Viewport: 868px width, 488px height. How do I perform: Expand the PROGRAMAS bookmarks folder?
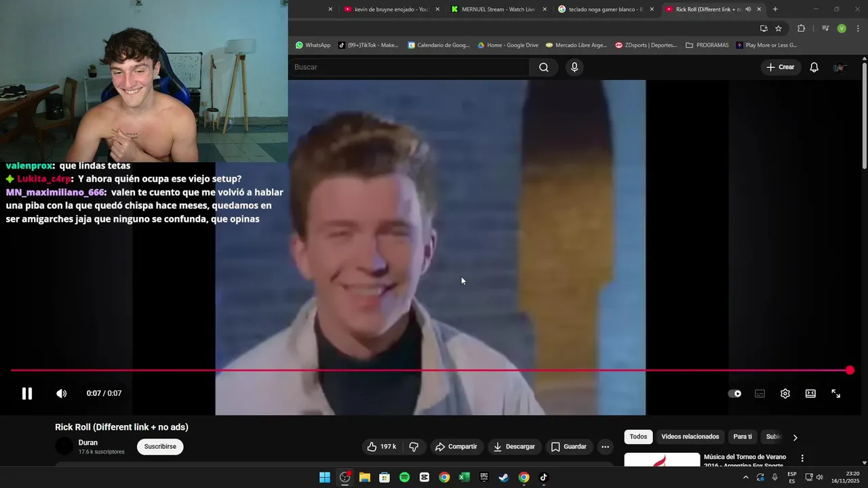[707, 45]
